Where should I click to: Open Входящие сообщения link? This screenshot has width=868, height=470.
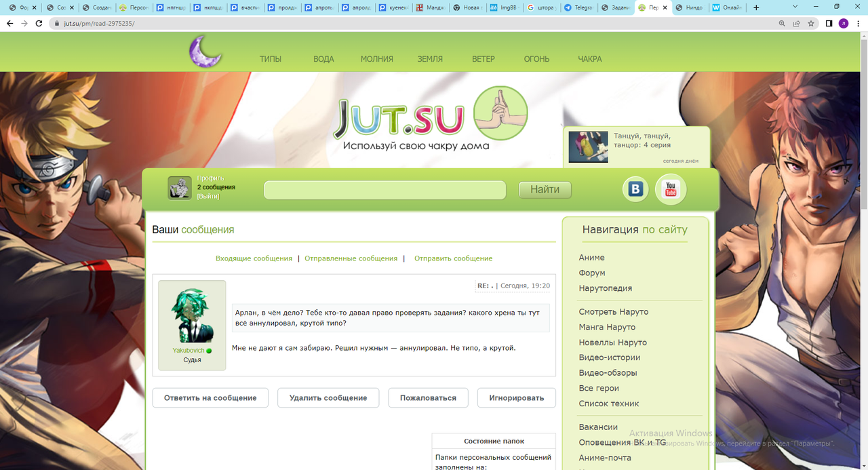254,258
